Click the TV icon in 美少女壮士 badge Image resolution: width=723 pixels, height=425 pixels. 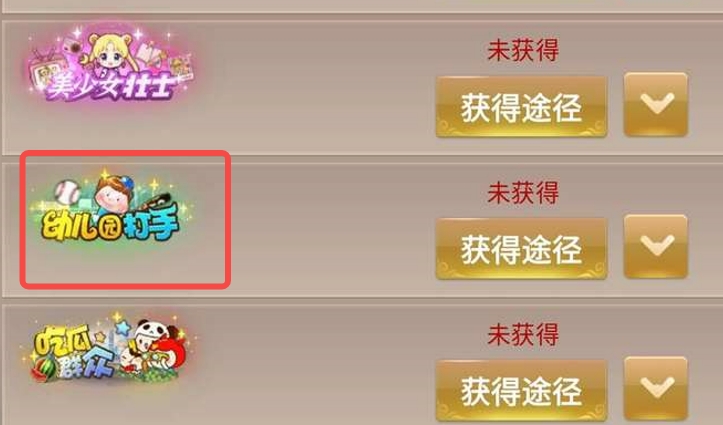(x=46, y=71)
